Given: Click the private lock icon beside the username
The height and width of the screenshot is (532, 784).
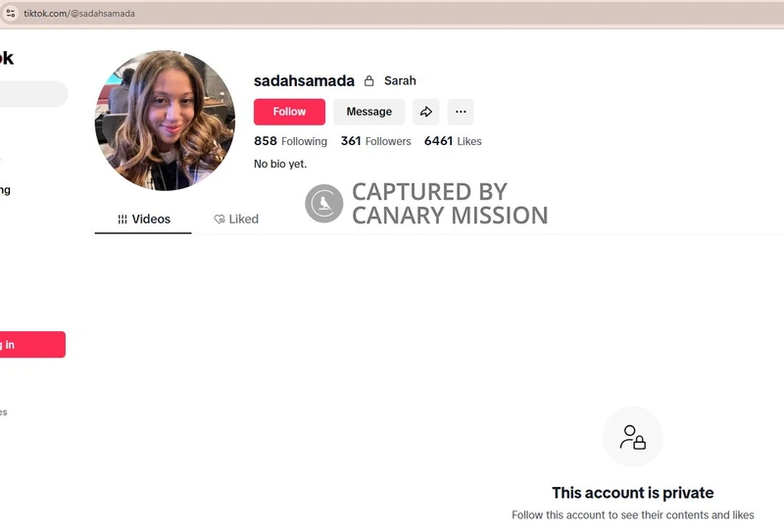Looking at the screenshot, I should pos(369,81).
